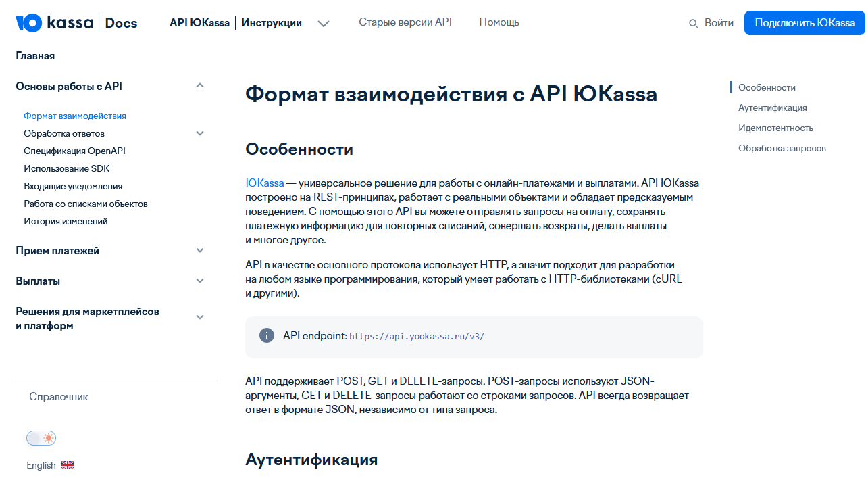Viewport: 868px width, 478px height.
Task: Click the Основы работы с API title
Action: [69, 87]
